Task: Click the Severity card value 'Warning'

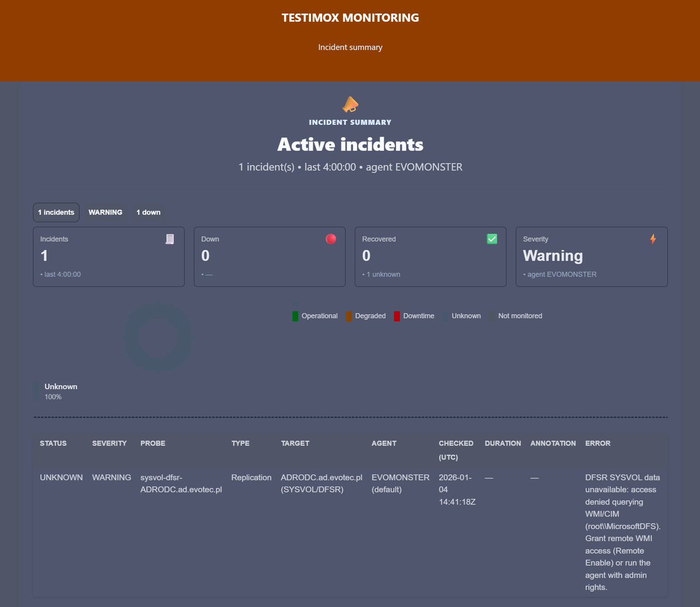Action: (x=553, y=256)
